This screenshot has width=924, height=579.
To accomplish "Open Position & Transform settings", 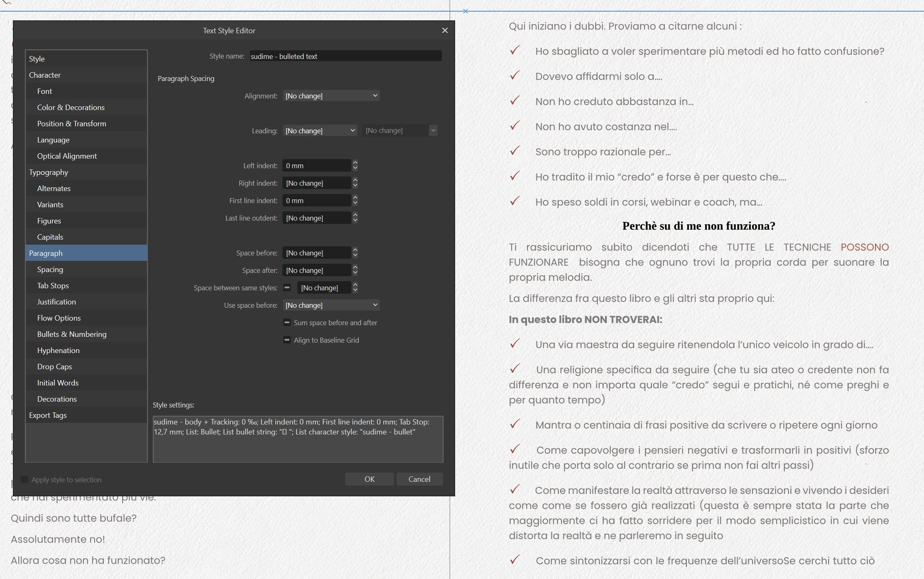I will pyautogui.click(x=86, y=123).
